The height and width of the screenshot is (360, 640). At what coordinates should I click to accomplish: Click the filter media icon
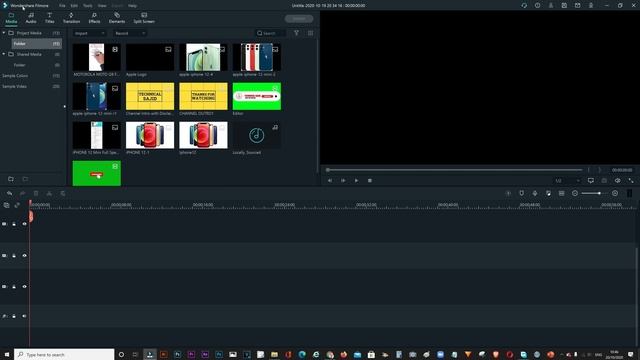click(x=296, y=33)
